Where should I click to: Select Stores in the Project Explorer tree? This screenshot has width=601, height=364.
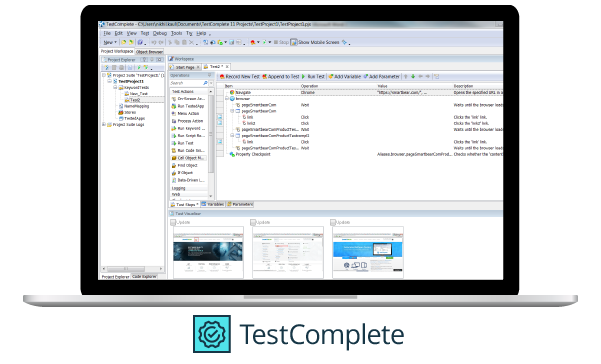(x=130, y=112)
